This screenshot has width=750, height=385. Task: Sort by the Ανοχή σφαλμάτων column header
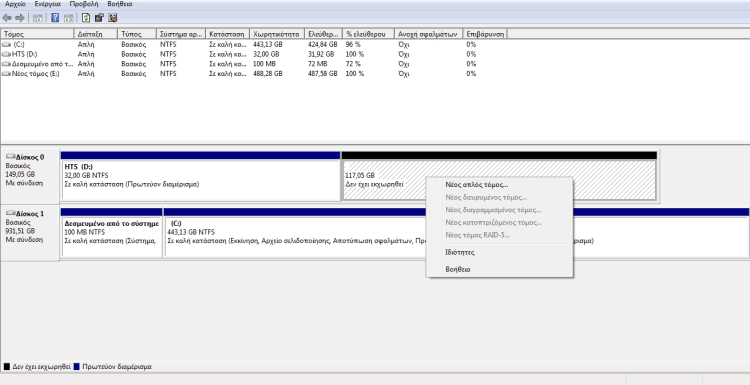pos(429,34)
